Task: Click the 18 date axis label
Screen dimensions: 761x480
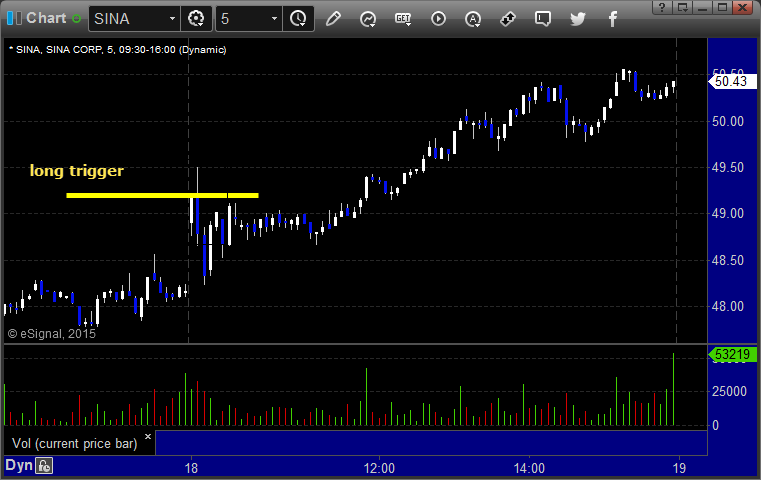Action: tap(191, 468)
